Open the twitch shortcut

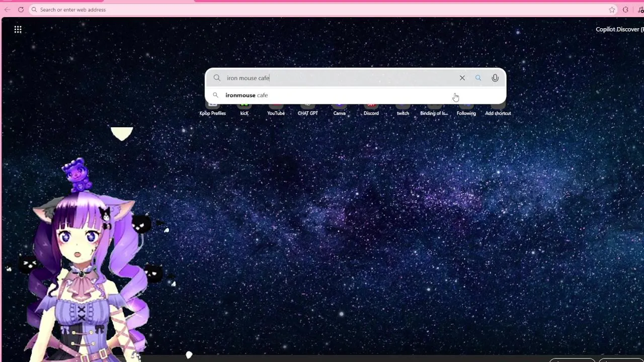pos(403,109)
